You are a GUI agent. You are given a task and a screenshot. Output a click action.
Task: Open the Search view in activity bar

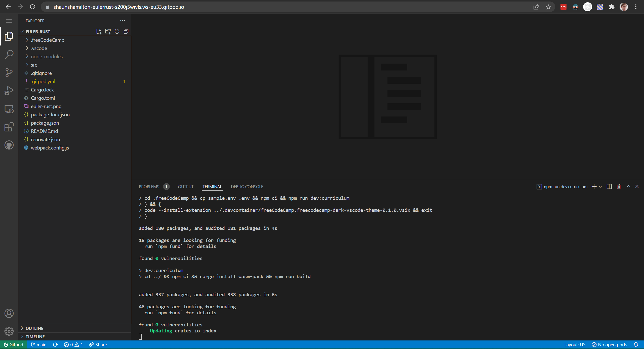coord(9,55)
